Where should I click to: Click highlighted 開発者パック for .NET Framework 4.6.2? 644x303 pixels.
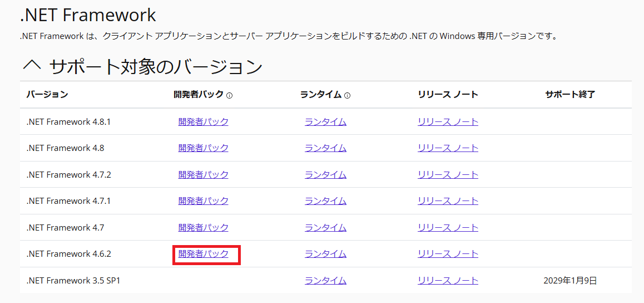pos(203,253)
